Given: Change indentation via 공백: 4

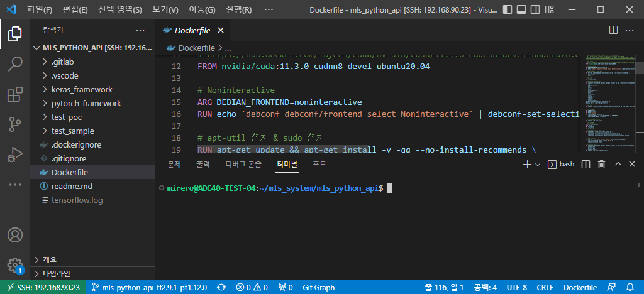Looking at the screenshot, I should click(485, 288).
